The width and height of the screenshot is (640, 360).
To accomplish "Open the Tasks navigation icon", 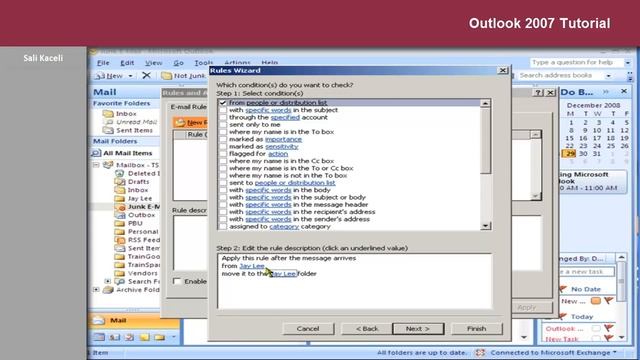I will click(x=129, y=337).
